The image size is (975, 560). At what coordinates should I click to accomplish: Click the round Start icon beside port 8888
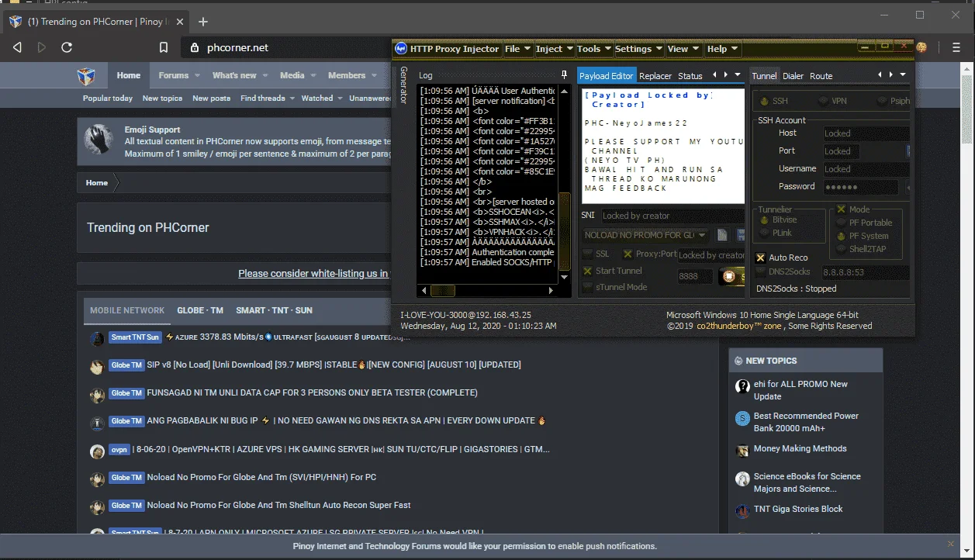pos(728,276)
